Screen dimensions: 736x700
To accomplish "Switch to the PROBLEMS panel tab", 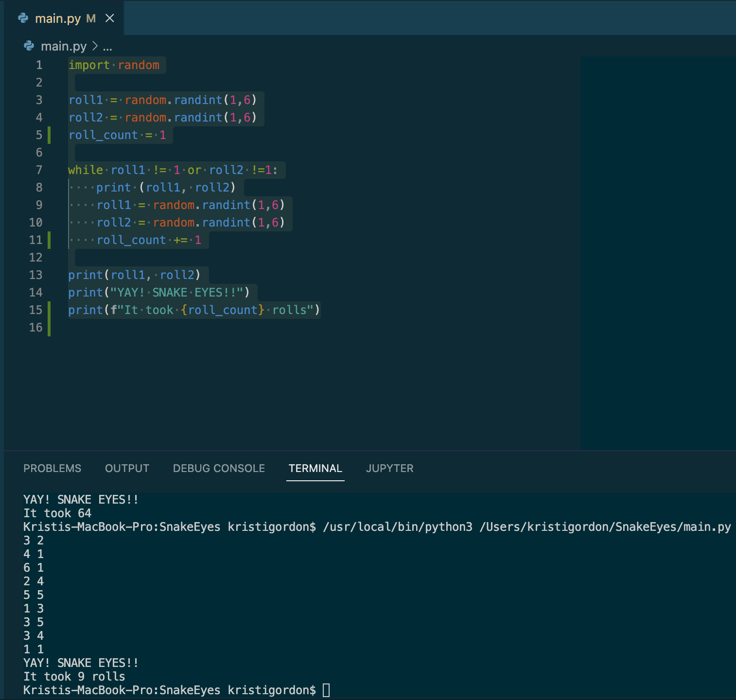I will pos(52,468).
